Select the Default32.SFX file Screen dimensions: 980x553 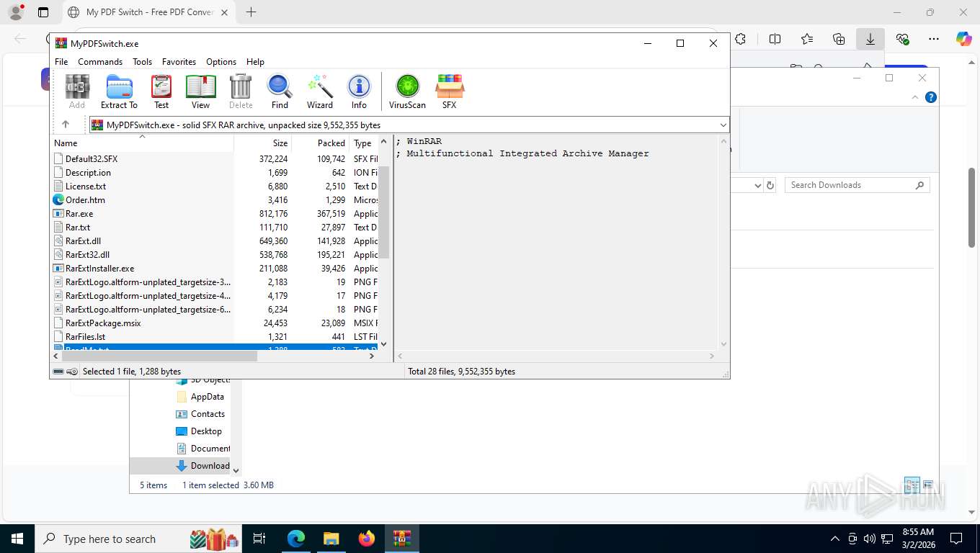coord(92,158)
